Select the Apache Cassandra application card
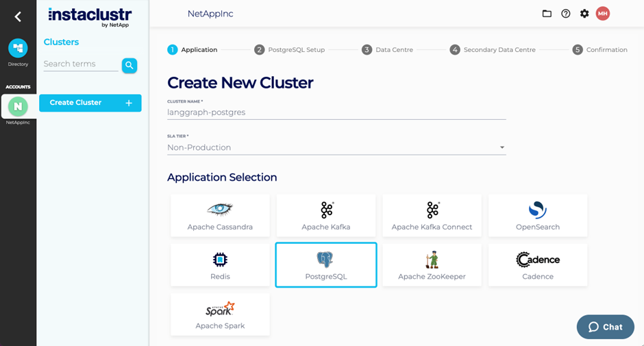Viewport: 644px width, 346px height. [x=220, y=216]
